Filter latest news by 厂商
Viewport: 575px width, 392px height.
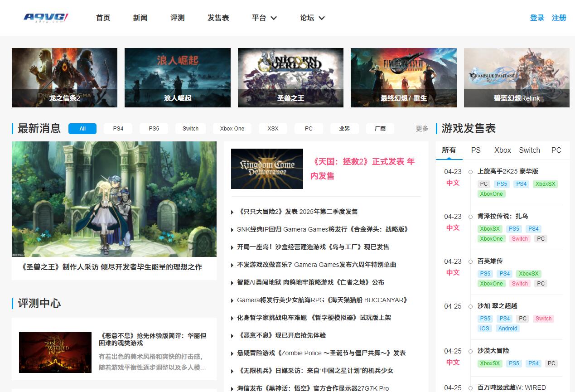[x=380, y=129]
